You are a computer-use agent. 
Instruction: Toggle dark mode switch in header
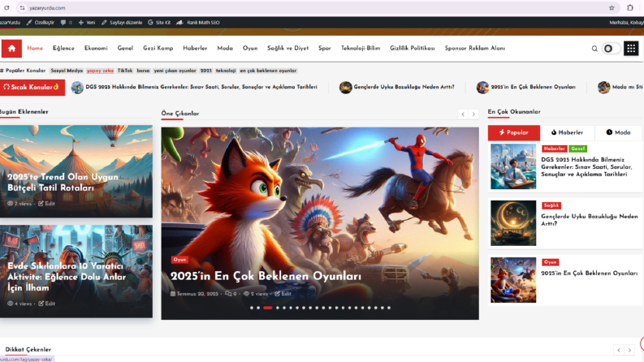coord(611,49)
